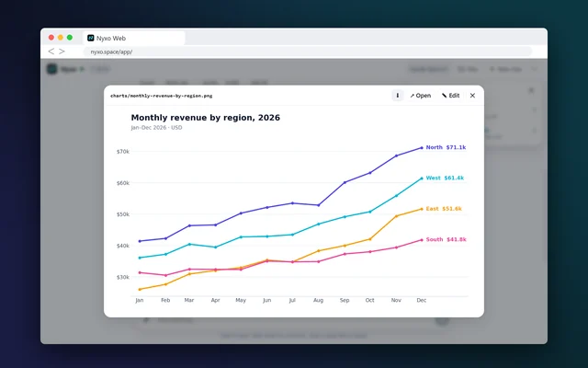Image resolution: width=588 pixels, height=368 pixels.
Task: Click the chart title Monthly revenue by region, 2026
Action: [206, 118]
